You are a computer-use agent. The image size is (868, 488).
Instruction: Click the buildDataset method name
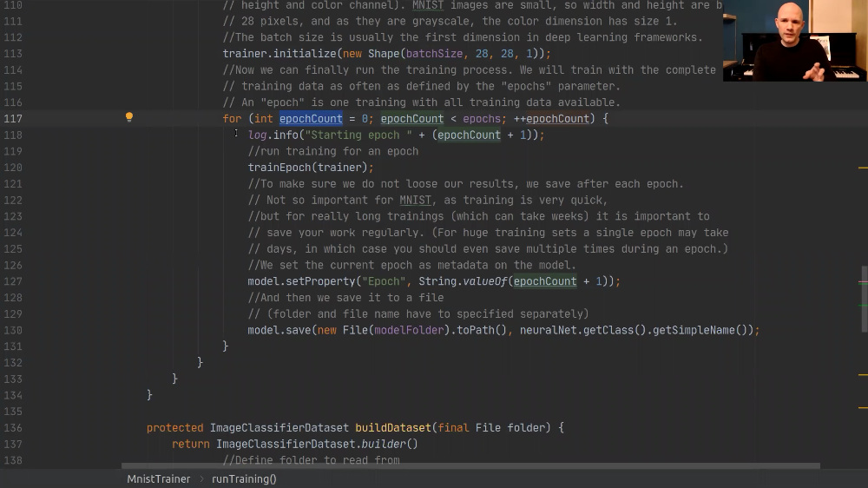tap(393, 427)
